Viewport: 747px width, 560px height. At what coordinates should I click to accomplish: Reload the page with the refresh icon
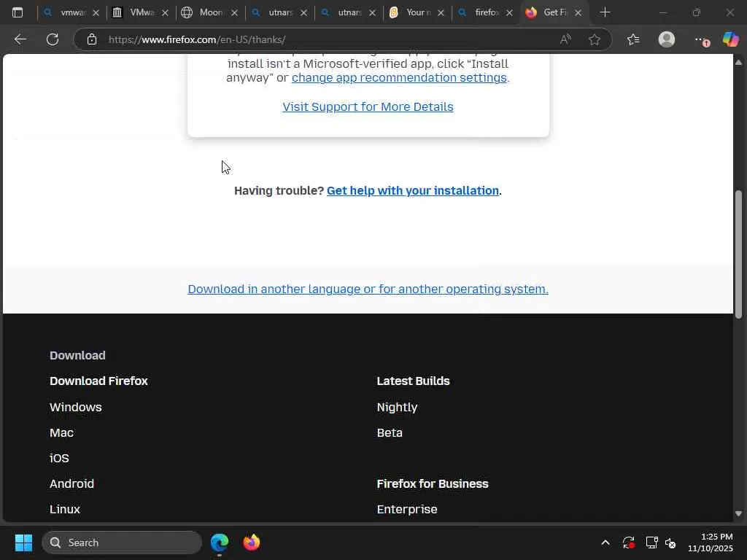point(53,39)
